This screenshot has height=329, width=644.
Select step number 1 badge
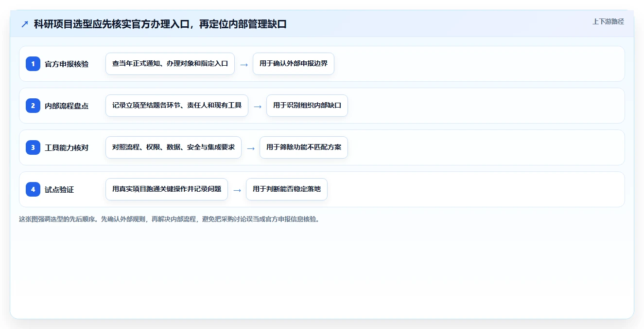(33, 64)
